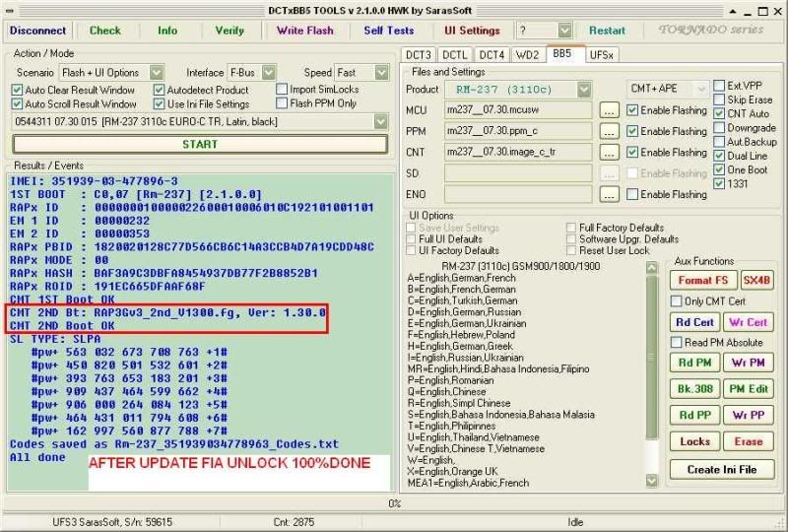Click the Locks button

tap(694, 442)
